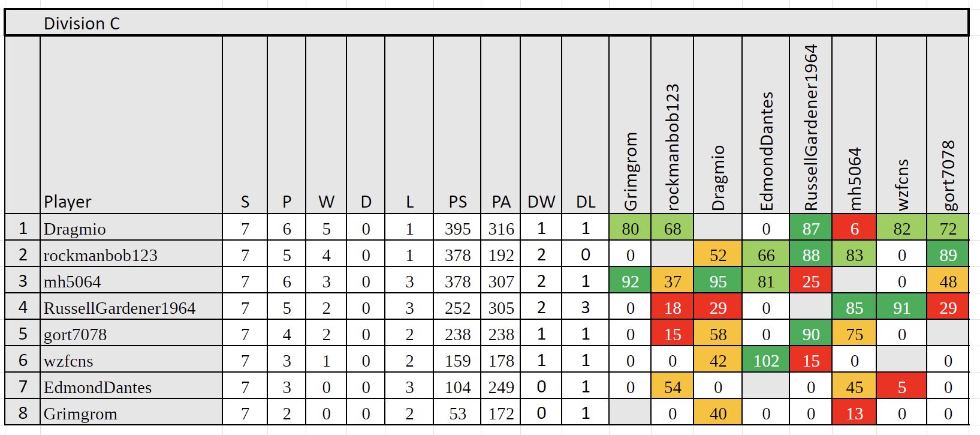Click the PS column header

(457, 202)
